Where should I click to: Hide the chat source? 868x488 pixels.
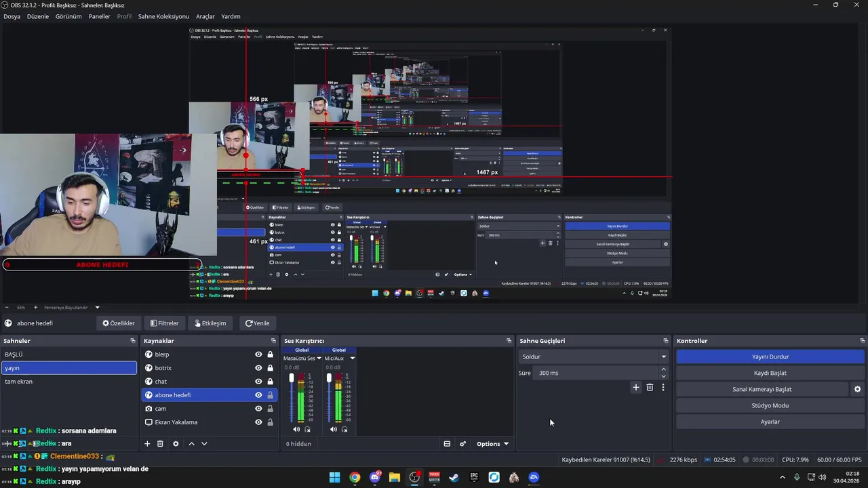[258, 382]
